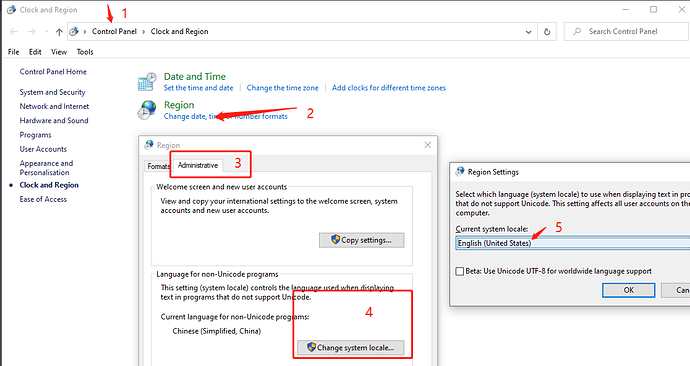Open recent locations dropdown arrow
This screenshot has height=366, width=690.
point(46,32)
